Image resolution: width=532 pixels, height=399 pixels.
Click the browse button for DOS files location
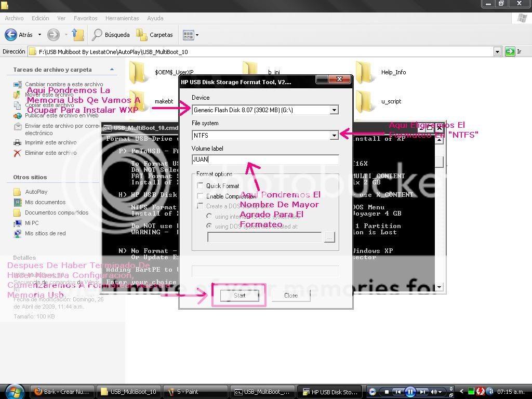tap(329, 237)
